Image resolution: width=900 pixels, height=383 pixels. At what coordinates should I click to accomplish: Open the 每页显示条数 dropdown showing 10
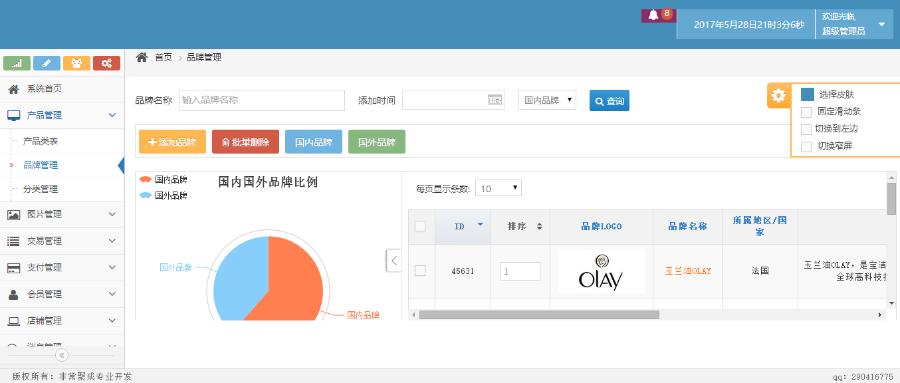[x=498, y=188]
